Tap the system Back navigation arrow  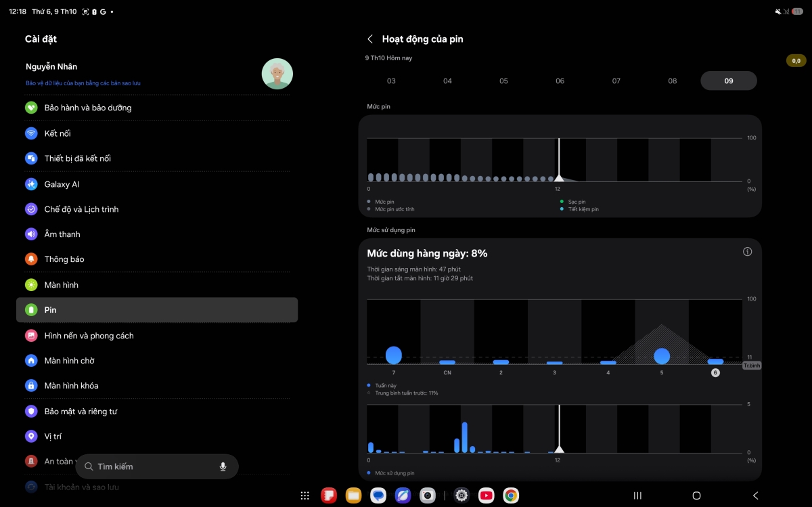point(756,495)
